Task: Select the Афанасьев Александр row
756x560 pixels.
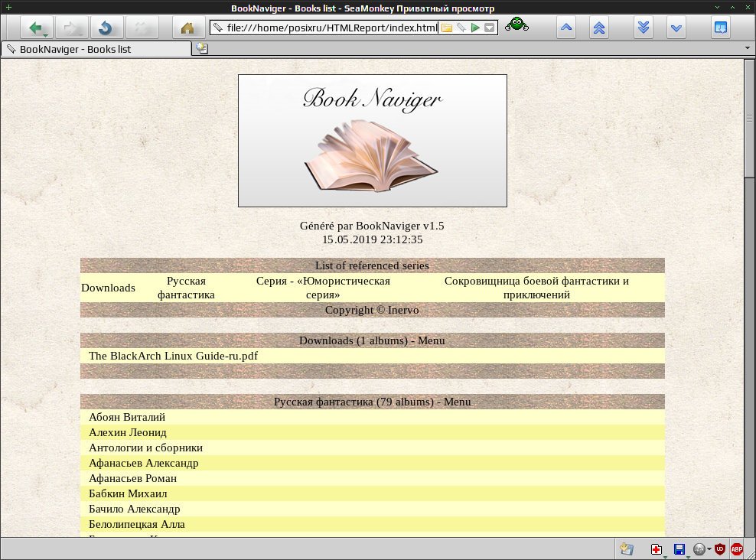Action: click(372, 463)
